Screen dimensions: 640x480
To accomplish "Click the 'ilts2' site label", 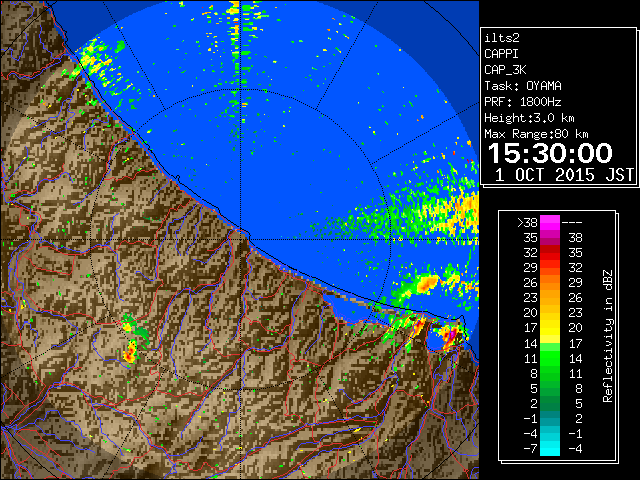I will click(502, 38).
